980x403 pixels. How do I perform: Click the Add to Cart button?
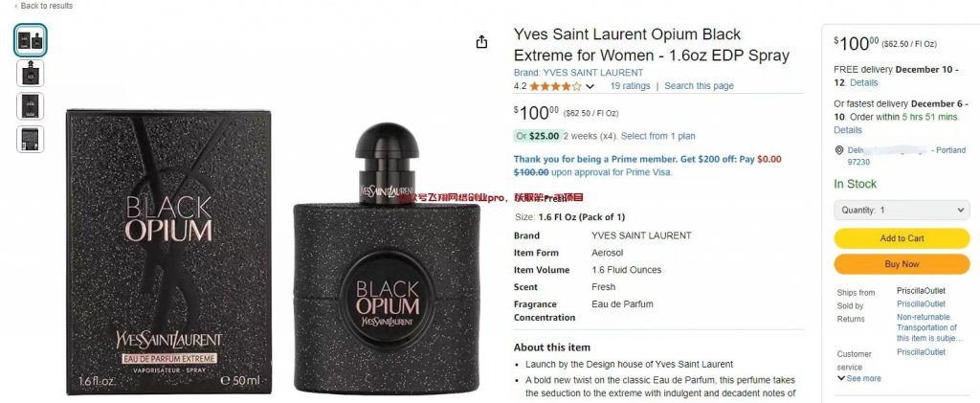(x=902, y=238)
